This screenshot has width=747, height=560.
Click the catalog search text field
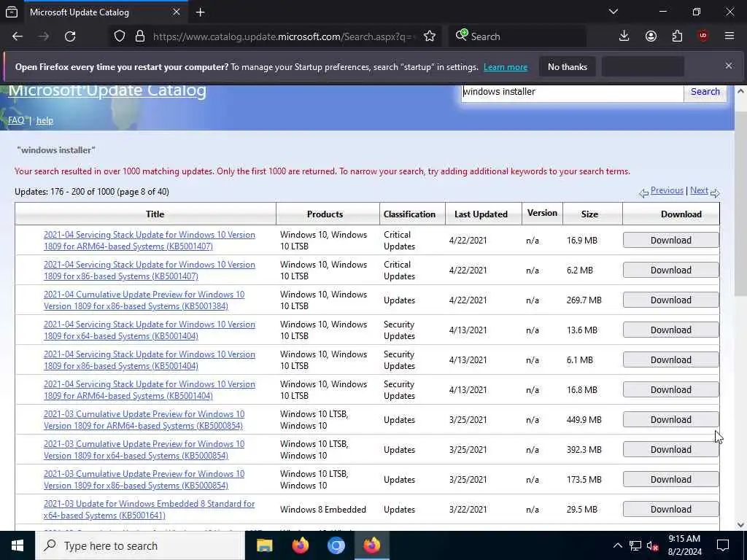pyautogui.click(x=572, y=92)
